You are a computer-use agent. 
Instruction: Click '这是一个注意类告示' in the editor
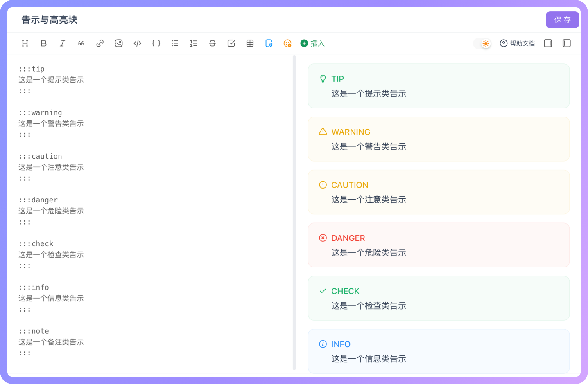[x=51, y=167]
